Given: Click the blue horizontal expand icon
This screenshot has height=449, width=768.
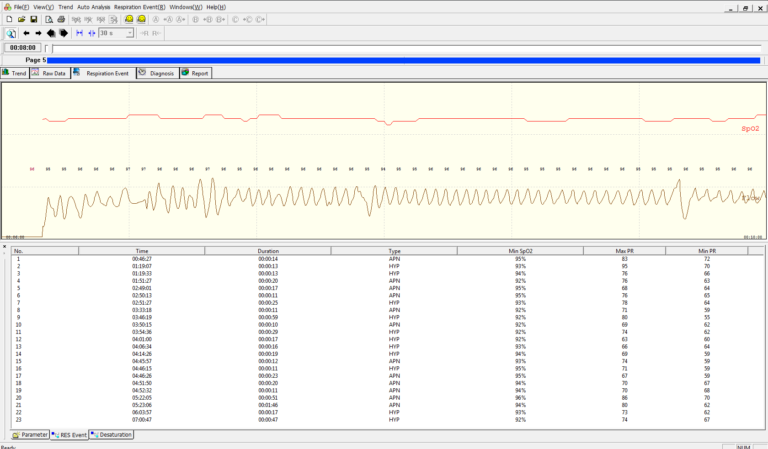Looking at the screenshot, I should coord(80,33).
